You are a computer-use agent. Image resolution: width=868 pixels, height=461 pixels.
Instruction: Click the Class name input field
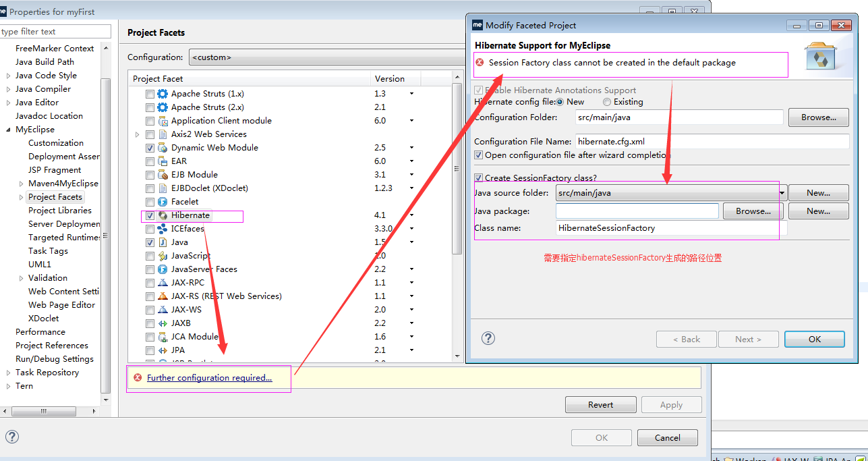coord(671,228)
